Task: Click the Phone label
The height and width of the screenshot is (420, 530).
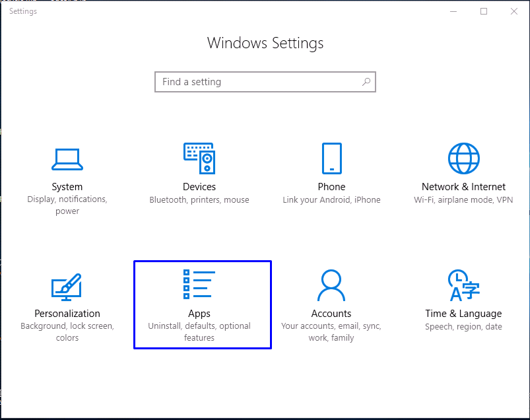Action: 331,187
